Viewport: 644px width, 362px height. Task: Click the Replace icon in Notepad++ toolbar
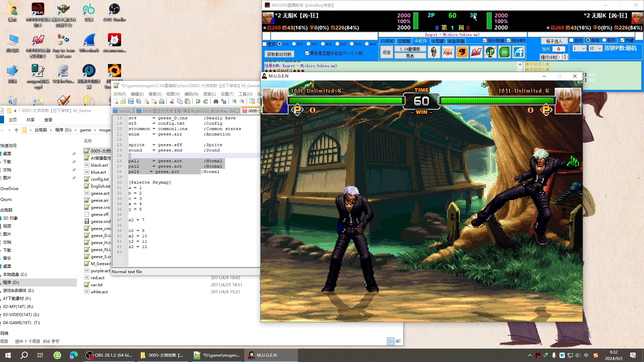pos(224,102)
